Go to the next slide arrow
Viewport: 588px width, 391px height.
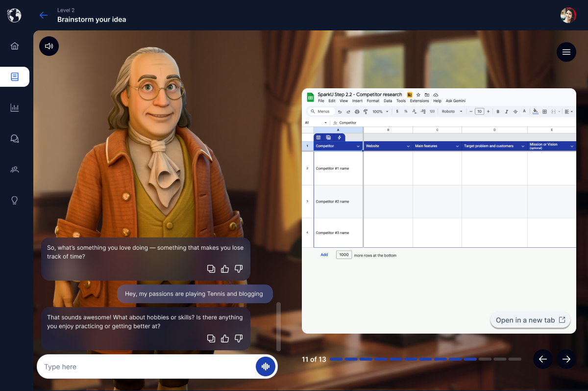point(566,359)
